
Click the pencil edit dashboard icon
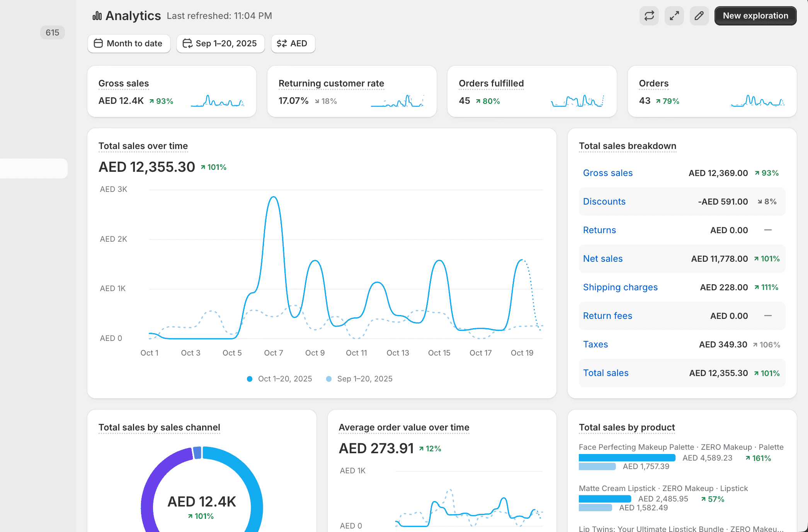[x=699, y=16]
